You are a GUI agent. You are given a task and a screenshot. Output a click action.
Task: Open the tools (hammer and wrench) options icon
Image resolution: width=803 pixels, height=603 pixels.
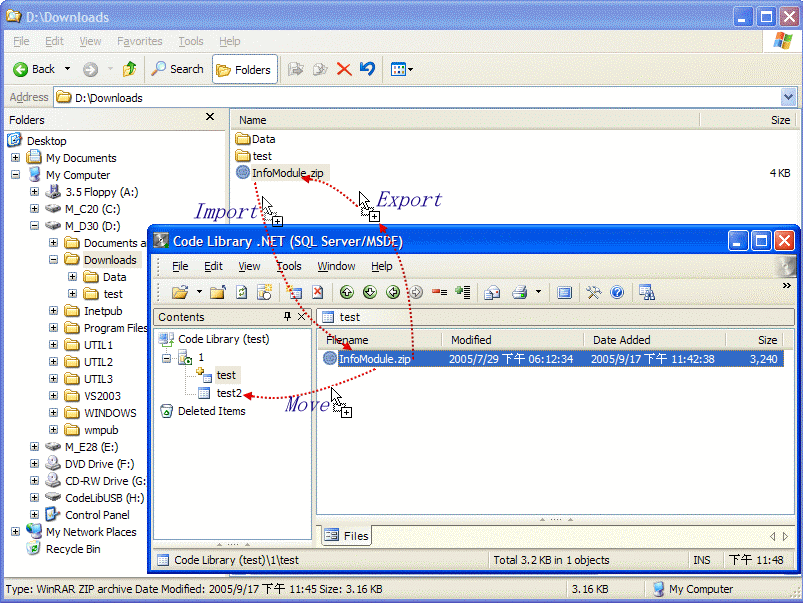point(594,293)
